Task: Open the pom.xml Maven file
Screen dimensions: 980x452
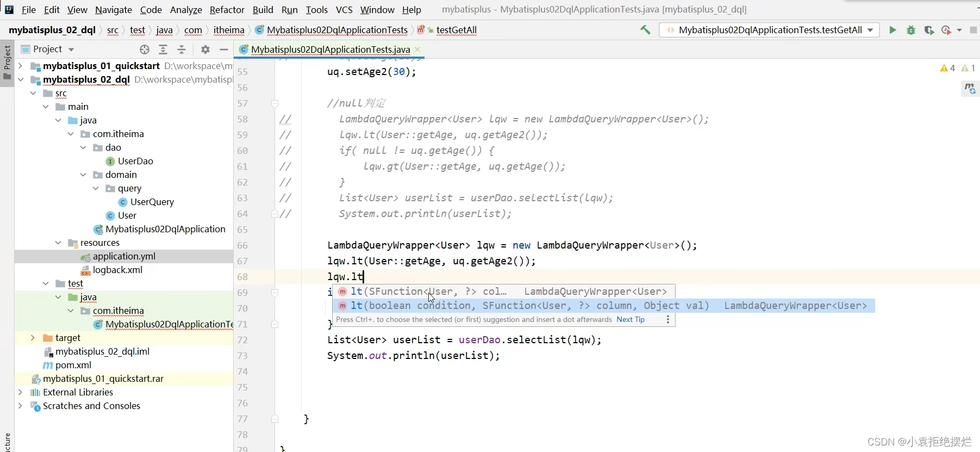Action: click(x=73, y=365)
